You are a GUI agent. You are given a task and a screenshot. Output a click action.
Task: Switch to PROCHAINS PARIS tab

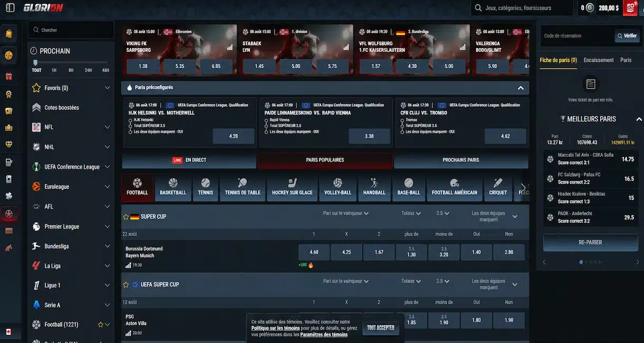(461, 160)
